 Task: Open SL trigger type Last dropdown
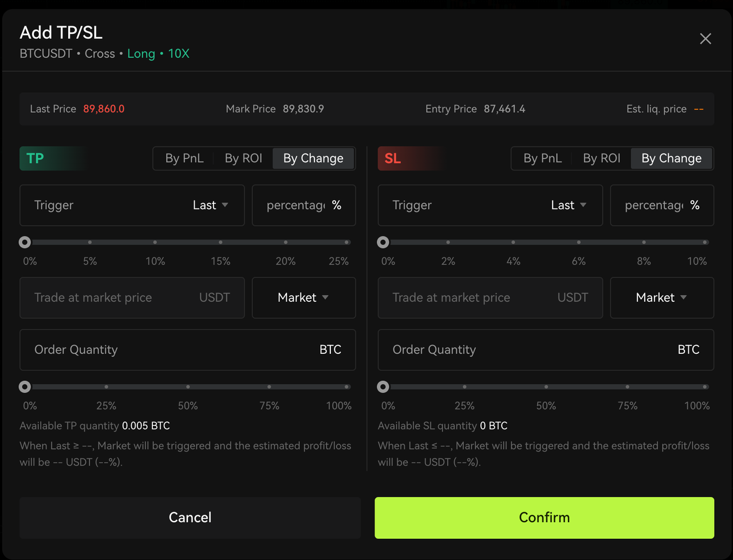pyautogui.click(x=569, y=205)
